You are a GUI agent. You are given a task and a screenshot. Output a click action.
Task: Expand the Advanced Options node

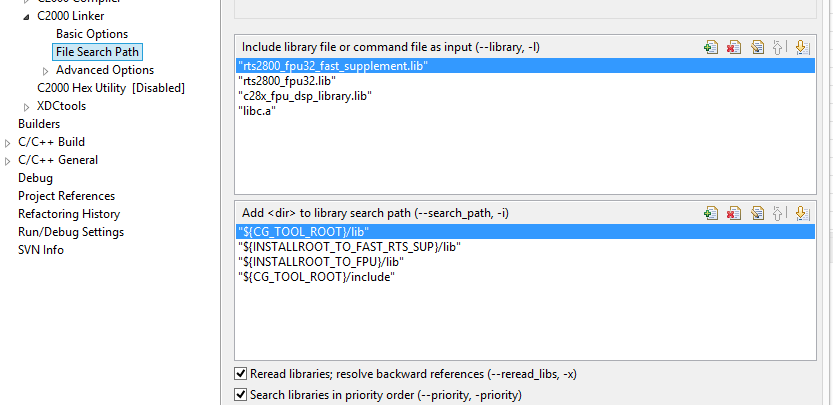tap(45, 70)
